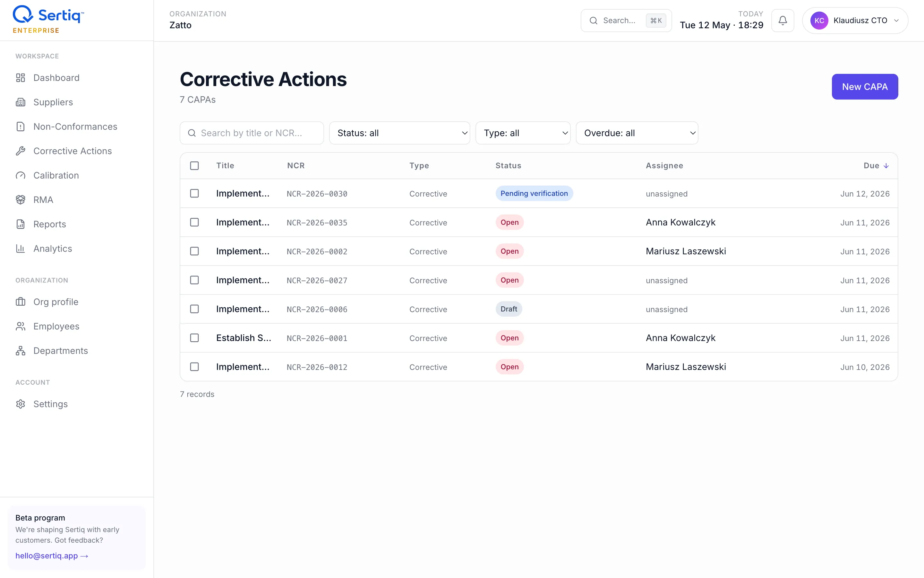The height and width of the screenshot is (578, 924).
Task: Click the Sertiq logo icon
Action: pos(23,14)
